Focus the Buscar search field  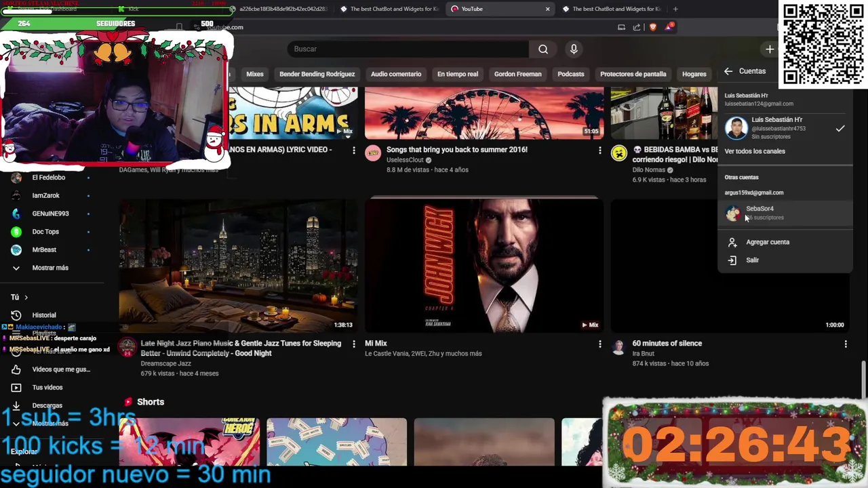(x=408, y=49)
